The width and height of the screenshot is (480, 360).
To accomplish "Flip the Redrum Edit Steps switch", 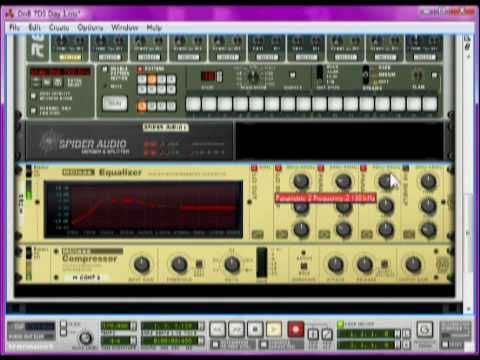I will [x=320, y=74].
